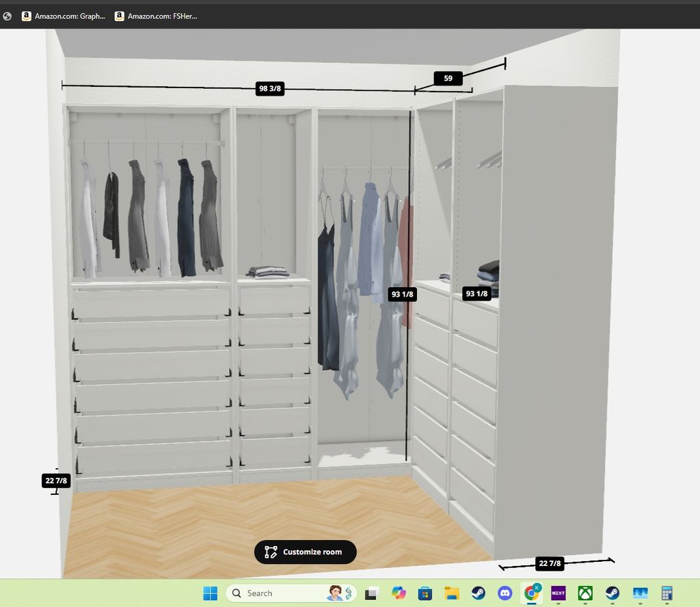Open the NZXT app in the taskbar
The height and width of the screenshot is (607, 700).
click(x=558, y=593)
